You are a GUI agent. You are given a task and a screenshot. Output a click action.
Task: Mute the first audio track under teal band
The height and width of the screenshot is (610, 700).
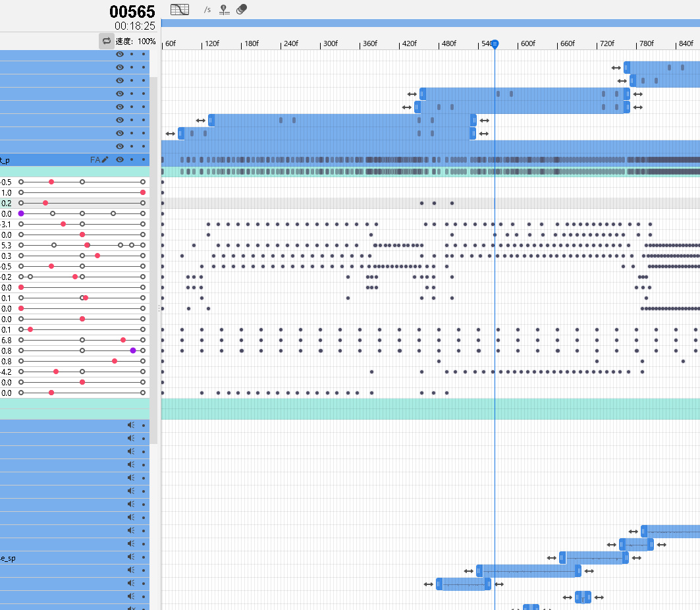pyautogui.click(x=131, y=425)
